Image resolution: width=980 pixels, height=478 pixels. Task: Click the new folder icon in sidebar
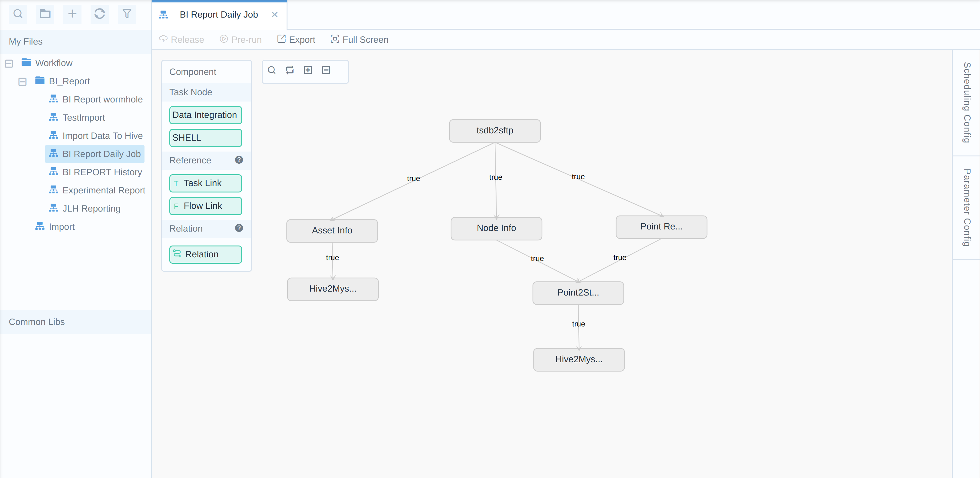[45, 14]
